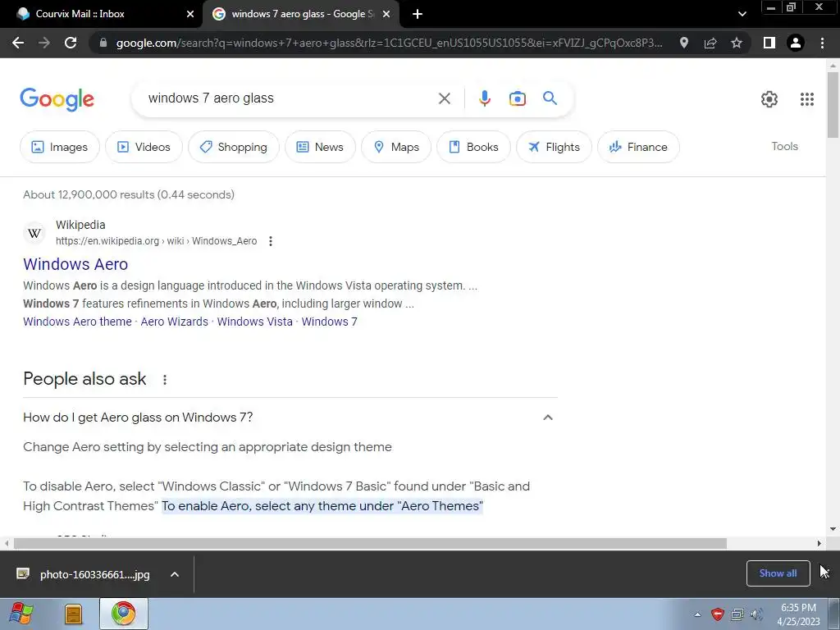Filter results by Books
The image size is (840, 630).
(473, 147)
